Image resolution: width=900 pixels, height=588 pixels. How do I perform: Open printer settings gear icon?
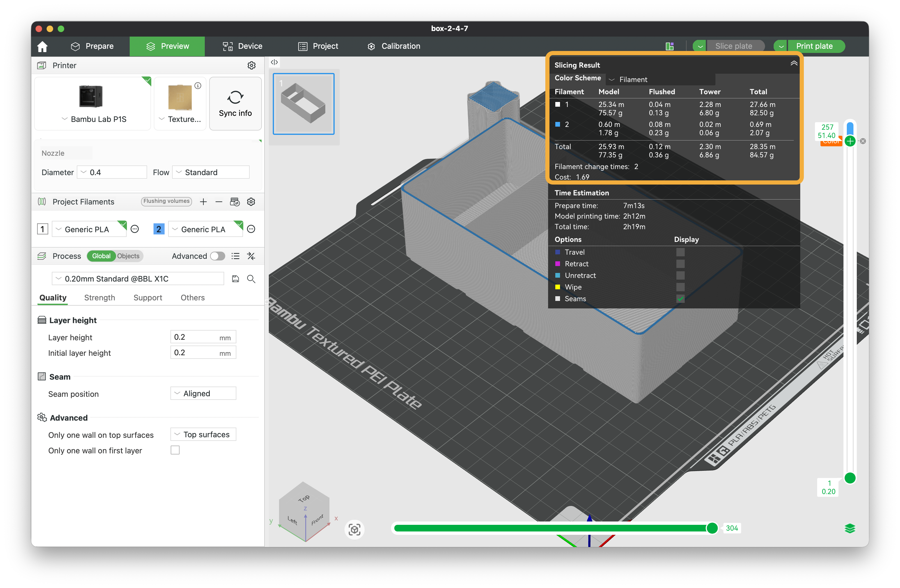(252, 65)
